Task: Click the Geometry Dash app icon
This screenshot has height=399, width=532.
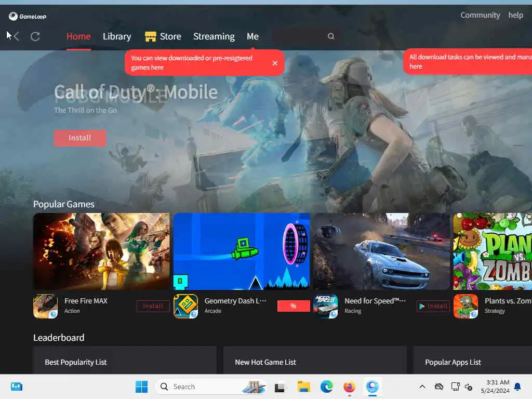Action: click(185, 306)
